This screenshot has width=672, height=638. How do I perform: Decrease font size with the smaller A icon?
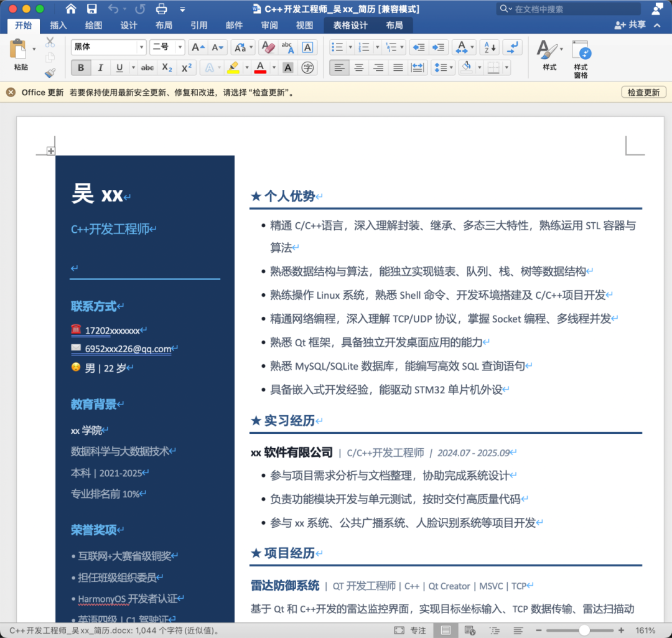217,47
